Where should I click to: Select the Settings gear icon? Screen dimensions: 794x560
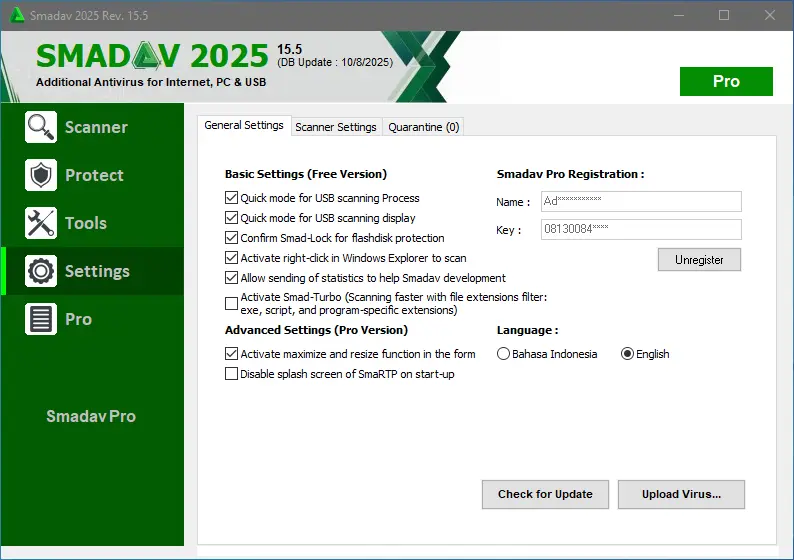point(41,271)
